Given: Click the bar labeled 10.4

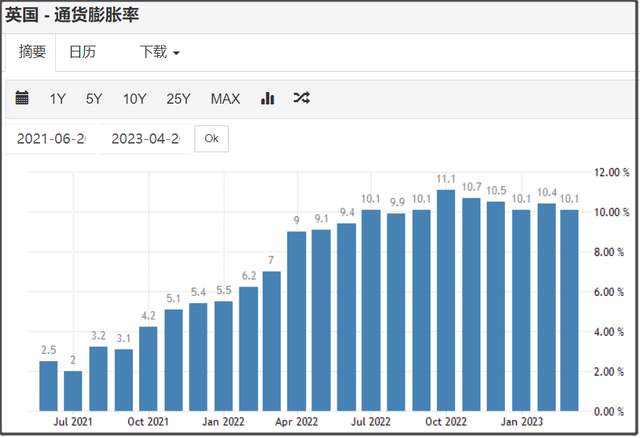Looking at the screenshot, I should 545,307.
